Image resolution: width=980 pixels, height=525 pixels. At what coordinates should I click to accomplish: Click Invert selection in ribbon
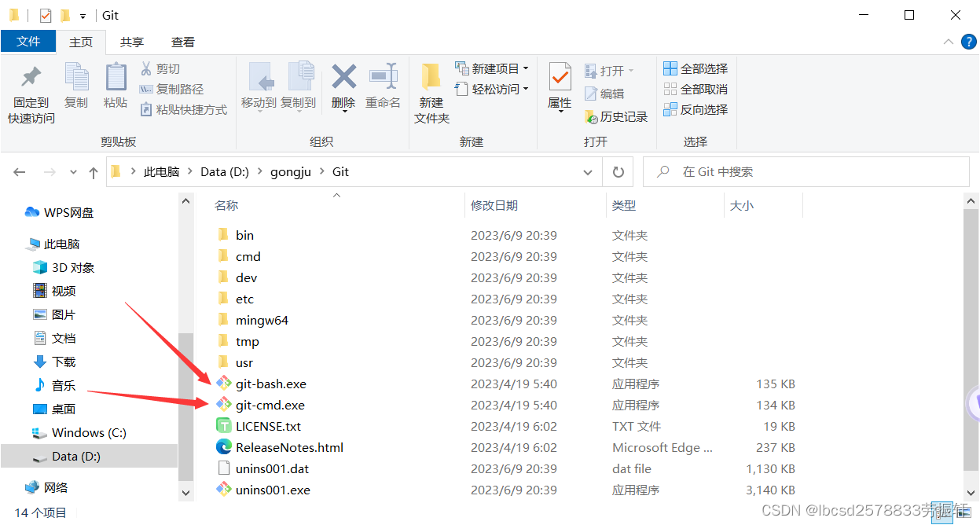point(696,110)
